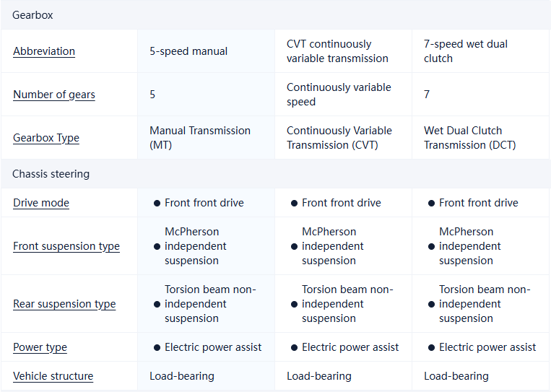Open the Vehicle structure link
Viewport: 551px width, 392px height.
tap(53, 376)
